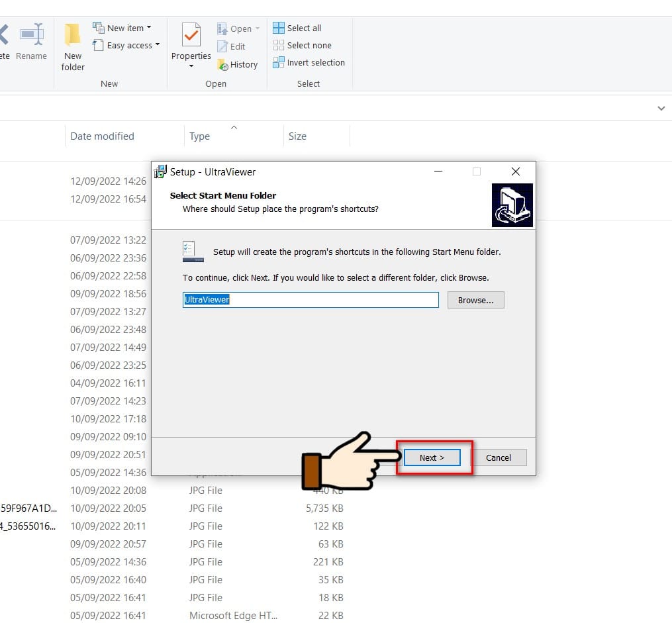Select the file dated 12/09/2022 16:54

coord(109,199)
